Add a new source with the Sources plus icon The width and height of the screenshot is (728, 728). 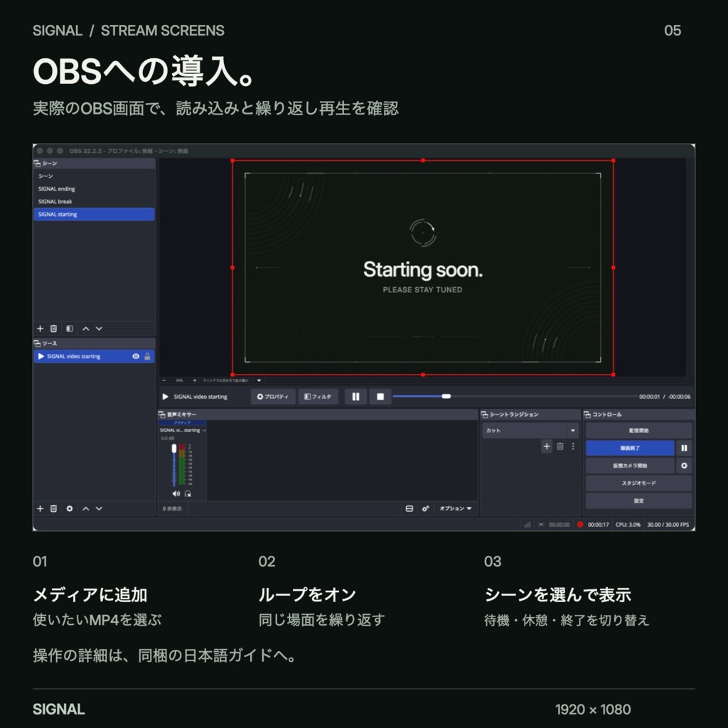tap(40, 508)
